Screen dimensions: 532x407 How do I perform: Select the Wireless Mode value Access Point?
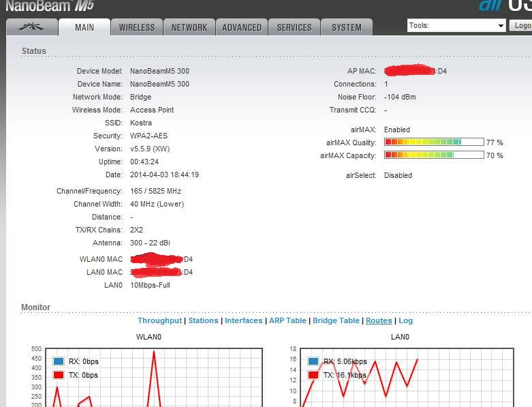click(x=152, y=110)
